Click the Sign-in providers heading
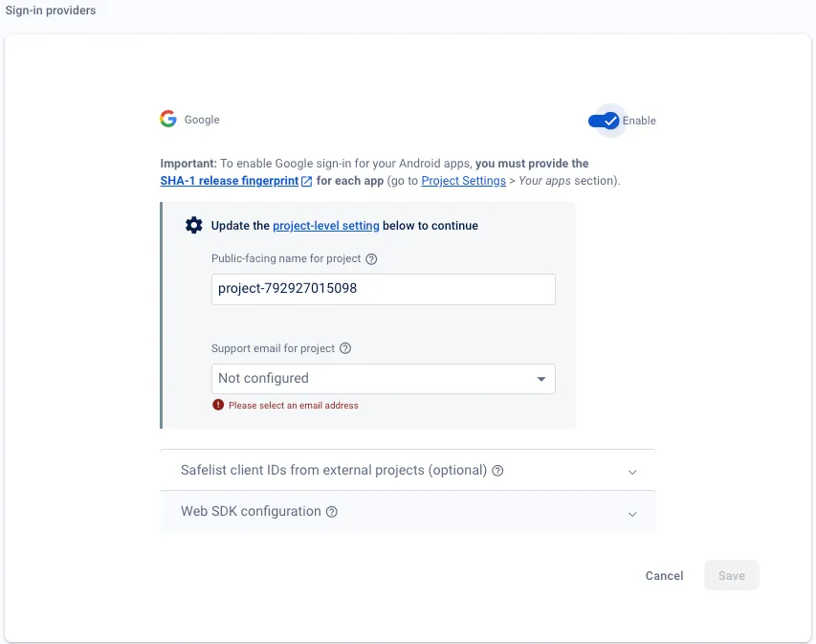This screenshot has height=644, width=816. (x=51, y=11)
